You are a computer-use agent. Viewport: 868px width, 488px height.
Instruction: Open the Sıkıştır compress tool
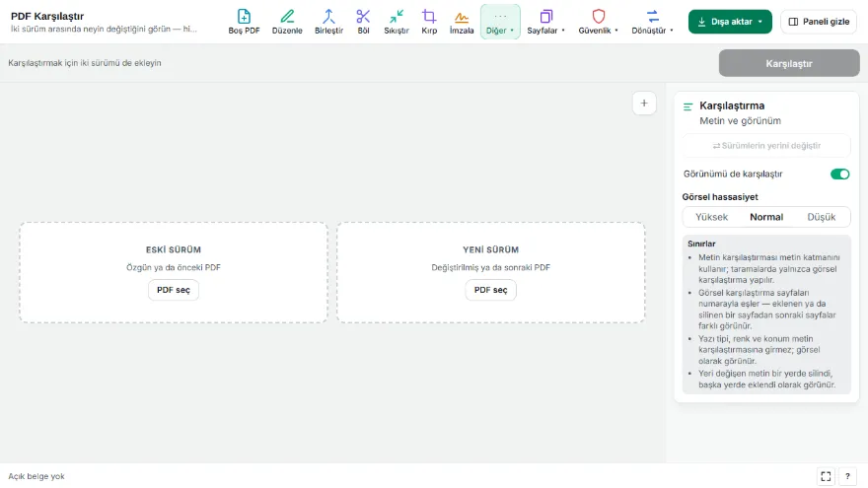click(x=397, y=22)
